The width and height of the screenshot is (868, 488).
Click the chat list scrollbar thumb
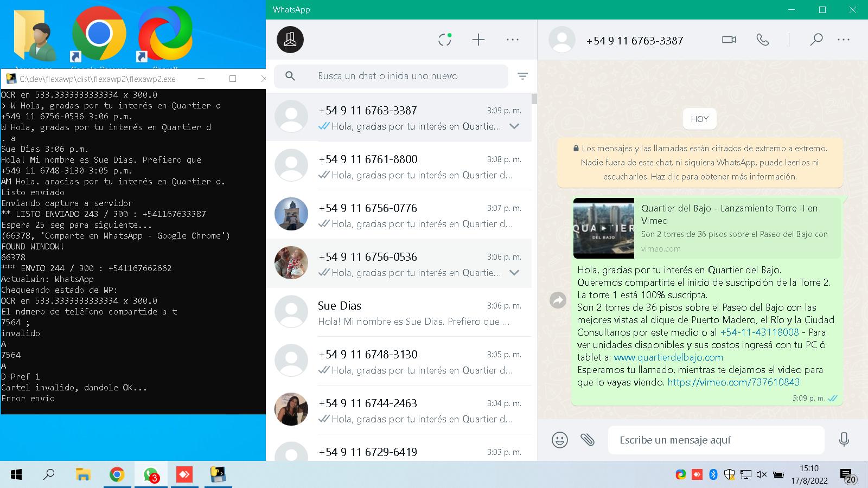(x=534, y=99)
